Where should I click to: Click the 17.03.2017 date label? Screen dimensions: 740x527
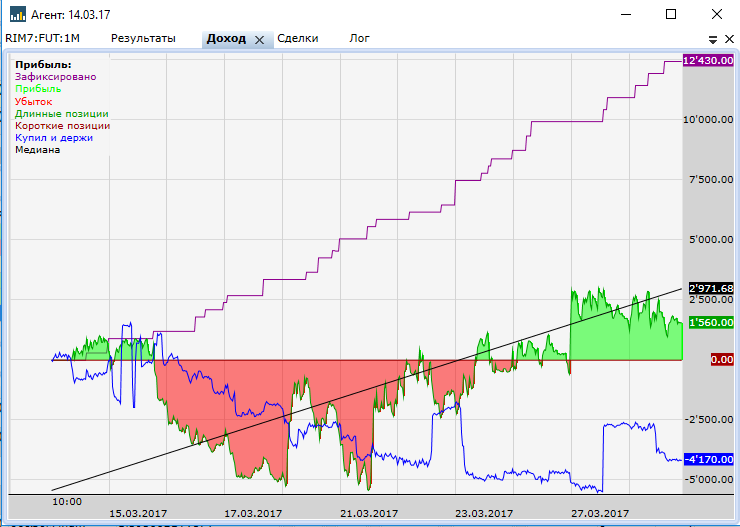[x=253, y=513]
